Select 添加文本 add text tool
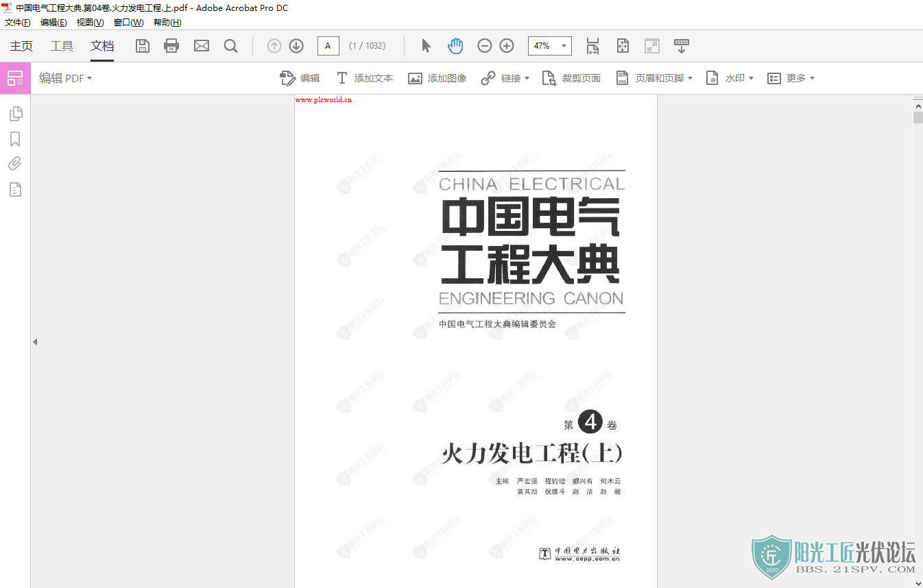 pos(364,78)
